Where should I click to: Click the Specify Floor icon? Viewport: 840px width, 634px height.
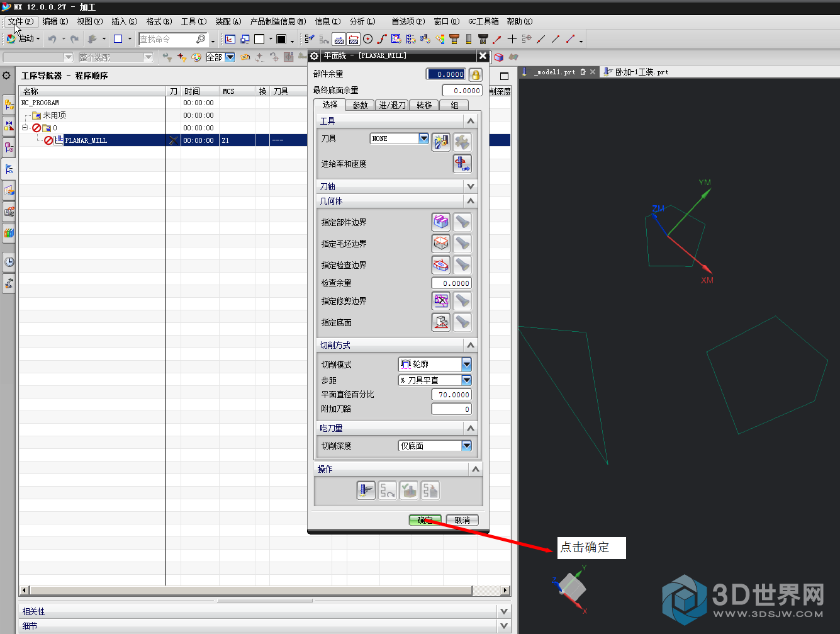click(x=440, y=322)
